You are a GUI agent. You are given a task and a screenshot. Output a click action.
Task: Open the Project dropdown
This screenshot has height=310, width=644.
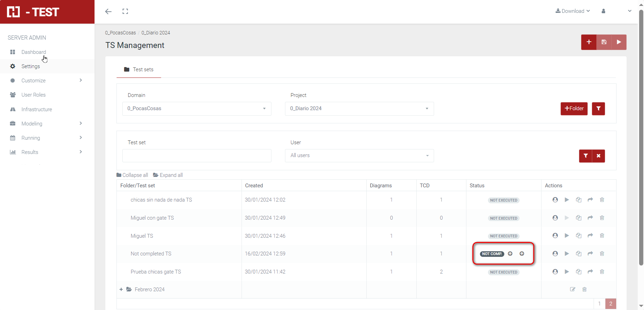pos(359,109)
